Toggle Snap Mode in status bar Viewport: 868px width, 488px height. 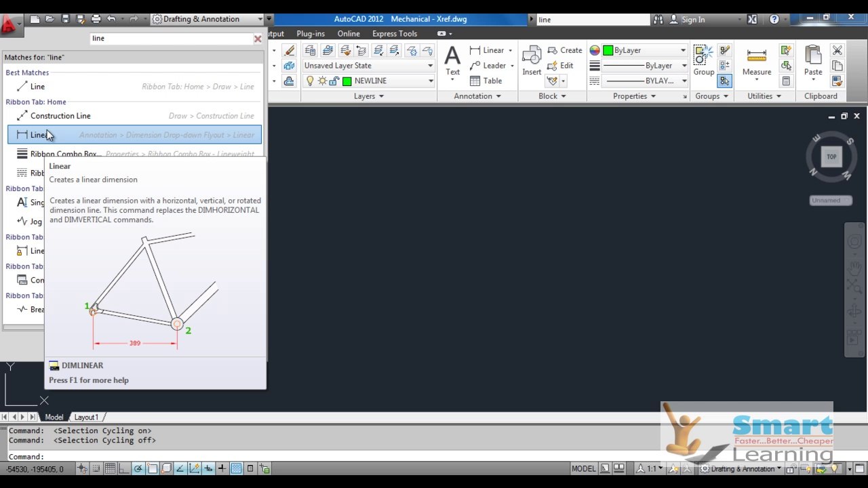[x=97, y=469]
